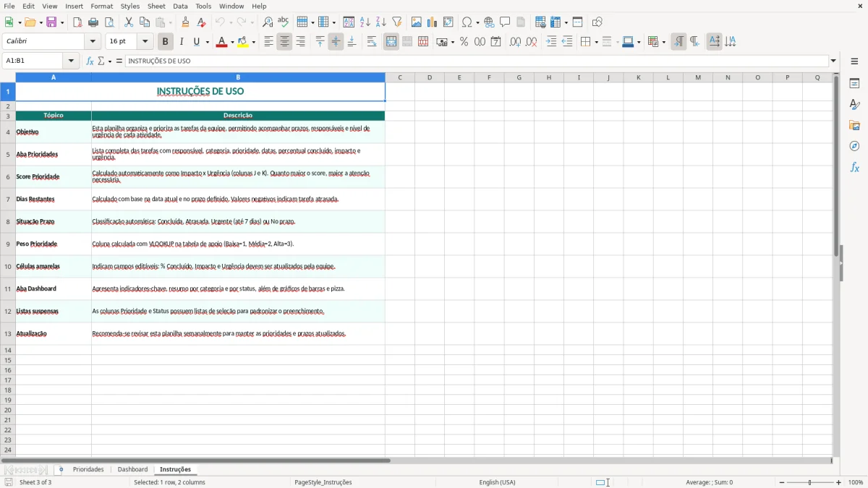868x488 pixels.
Task: Click Sort Ascending icon
Action: tap(365, 22)
